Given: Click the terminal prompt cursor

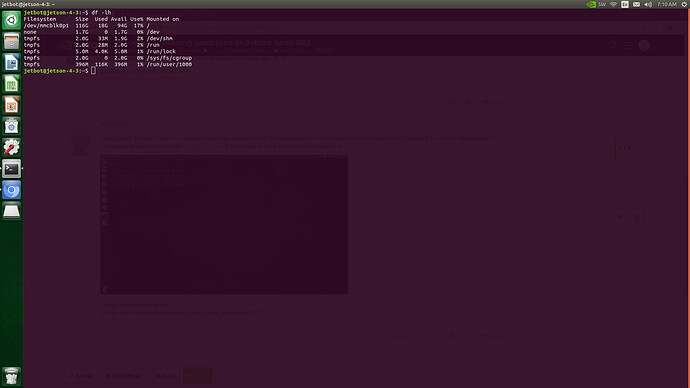Looking at the screenshot, I should coord(93,70).
